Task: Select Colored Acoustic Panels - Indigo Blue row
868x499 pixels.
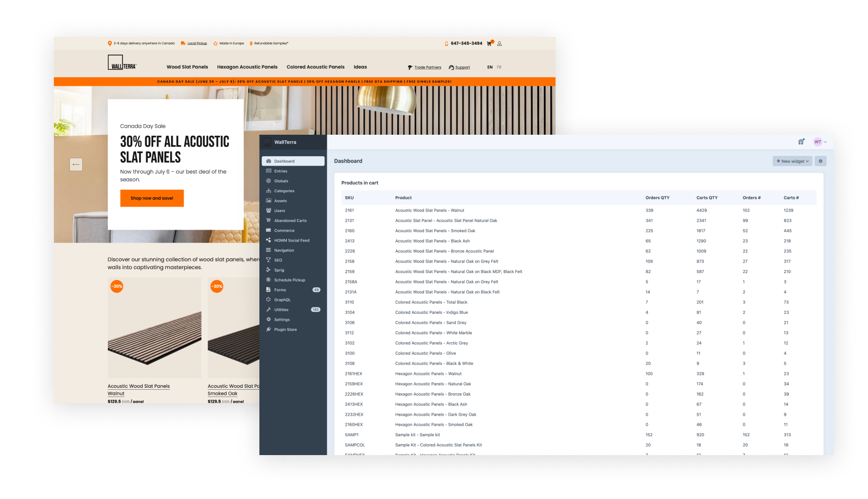Action: 579,312
